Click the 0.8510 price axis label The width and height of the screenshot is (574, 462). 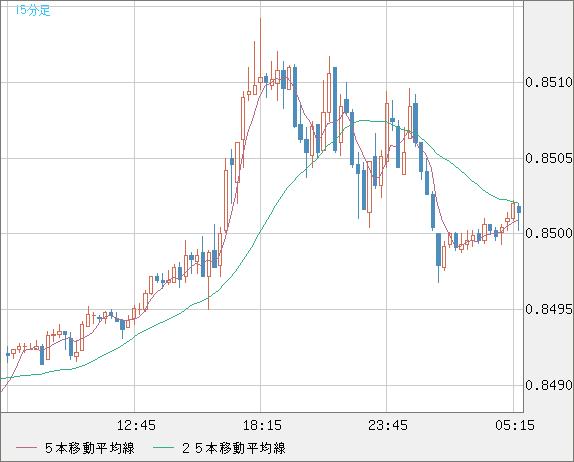[x=549, y=82]
